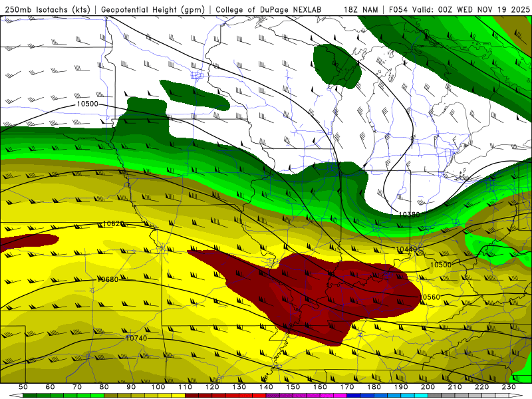Viewport: 532px width, 399px height.
Task: Click the 10680 height contour label
Action: coord(108,279)
